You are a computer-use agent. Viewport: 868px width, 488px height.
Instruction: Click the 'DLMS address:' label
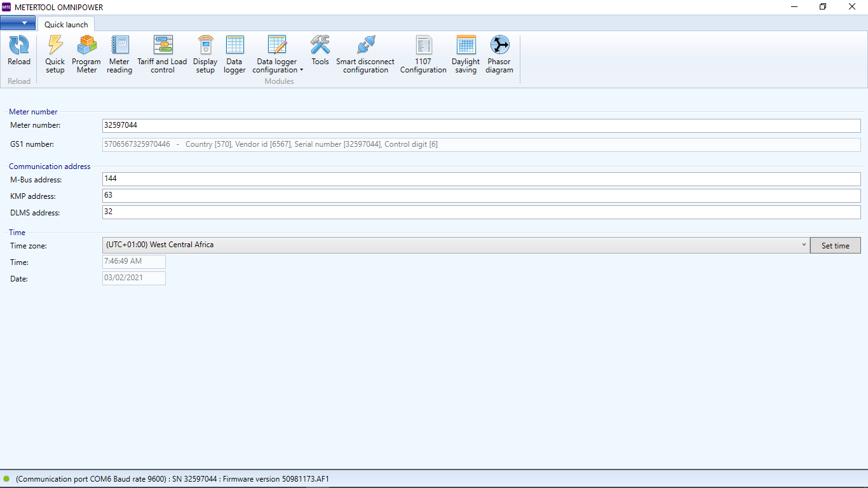[x=35, y=213]
